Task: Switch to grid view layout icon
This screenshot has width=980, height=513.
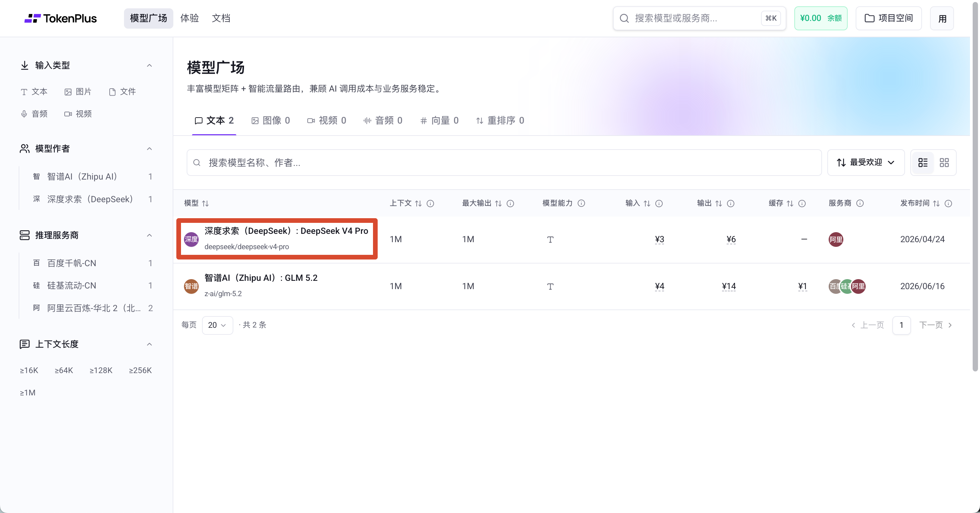Action: pyautogui.click(x=944, y=163)
